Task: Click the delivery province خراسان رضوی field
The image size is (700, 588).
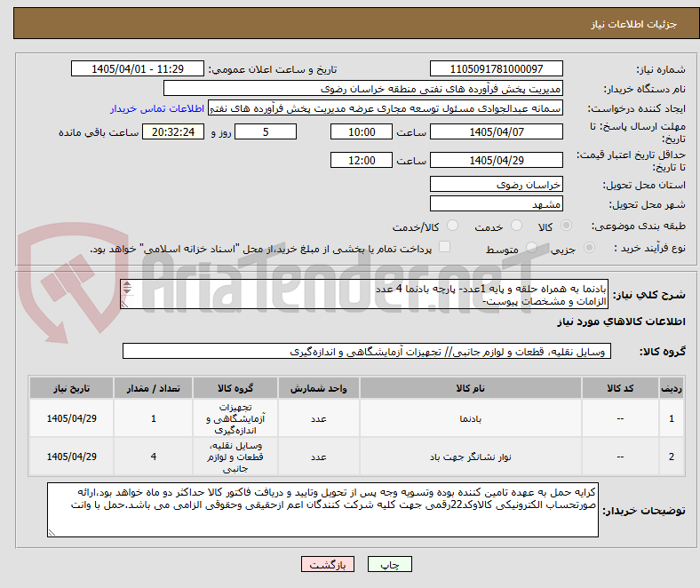Action: (x=497, y=185)
